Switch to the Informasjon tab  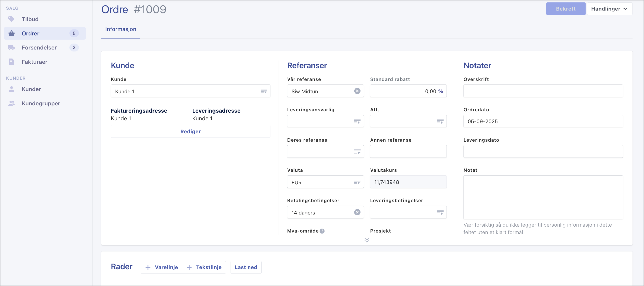pos(121,29)
